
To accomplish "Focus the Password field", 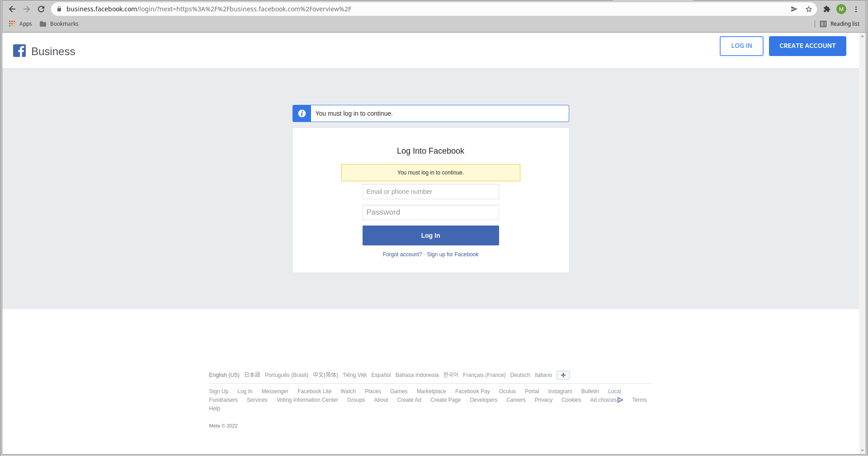I will [x=431, y=212].
